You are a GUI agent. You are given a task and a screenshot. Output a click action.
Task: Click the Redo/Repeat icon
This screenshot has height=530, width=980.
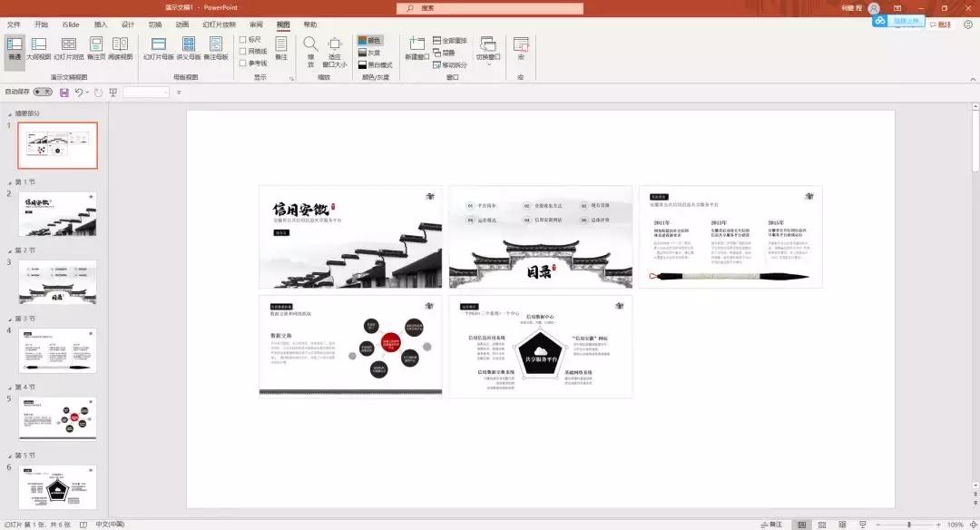point(98,93)
